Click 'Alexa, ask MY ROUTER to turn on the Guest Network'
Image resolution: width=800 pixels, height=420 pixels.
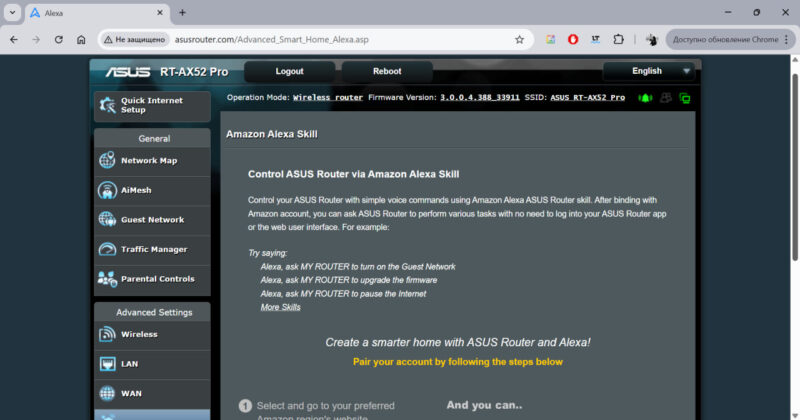(358, 267)
